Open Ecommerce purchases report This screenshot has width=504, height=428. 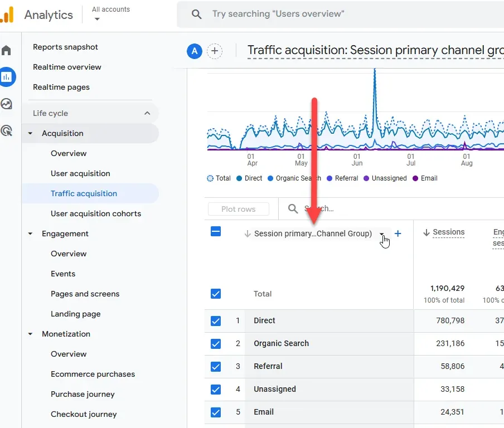[x=93, y=374]
